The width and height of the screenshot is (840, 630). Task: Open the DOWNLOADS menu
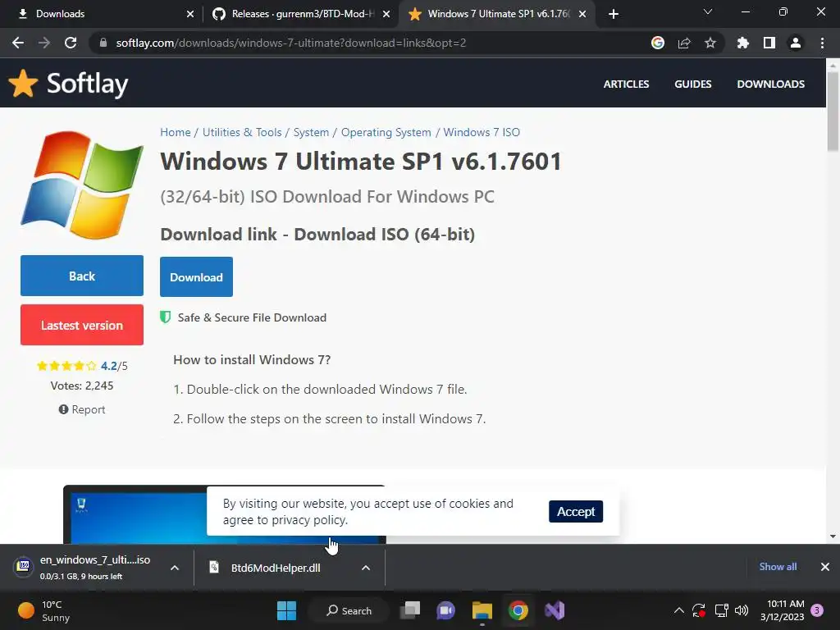tap(771, 84)
